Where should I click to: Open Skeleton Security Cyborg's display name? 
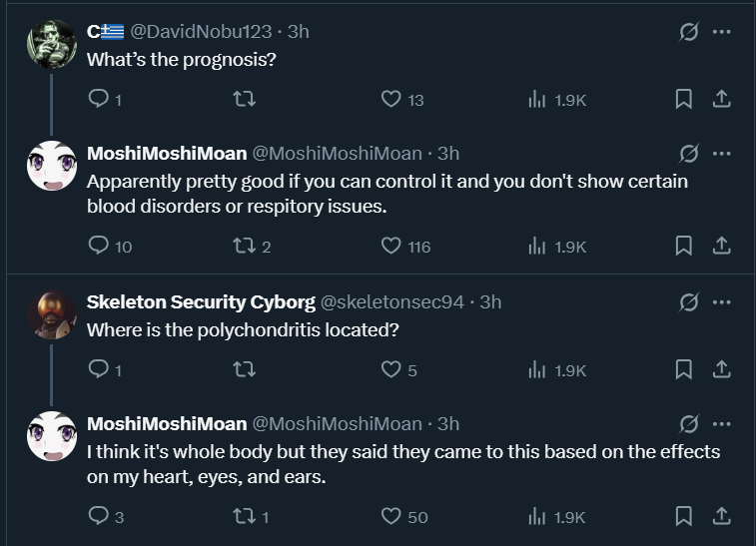[201, 301]
